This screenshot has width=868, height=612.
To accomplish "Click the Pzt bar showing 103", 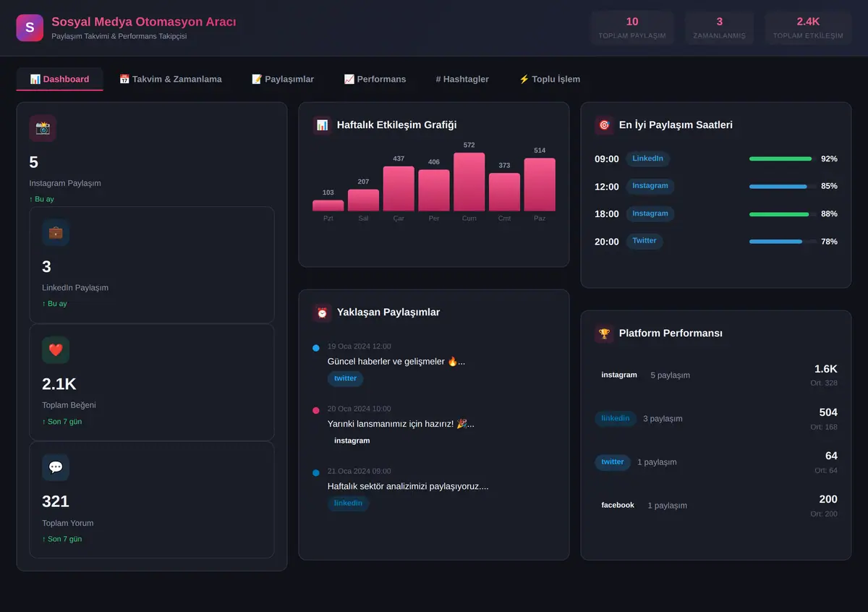I will coord(328,205).
